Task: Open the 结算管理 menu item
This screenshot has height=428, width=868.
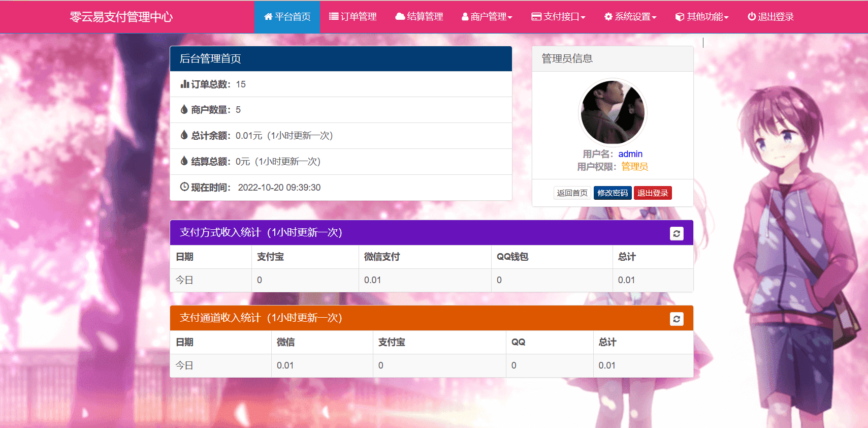Action: [x=425, y=17]
